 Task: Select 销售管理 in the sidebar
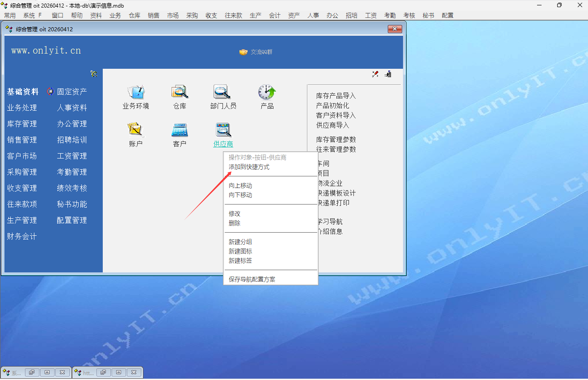coord(22,140)
